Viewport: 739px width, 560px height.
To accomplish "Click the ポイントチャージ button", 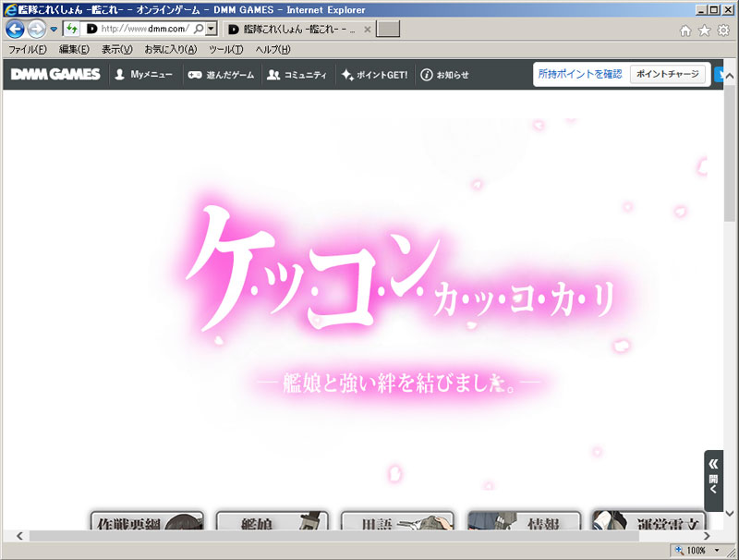I will tap(668, 74).
